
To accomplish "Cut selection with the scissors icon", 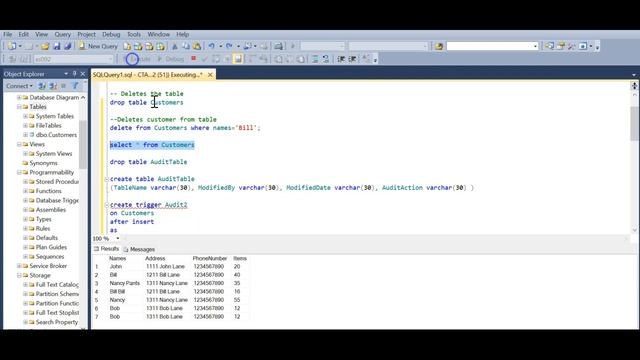I will [x=175, y=46].
